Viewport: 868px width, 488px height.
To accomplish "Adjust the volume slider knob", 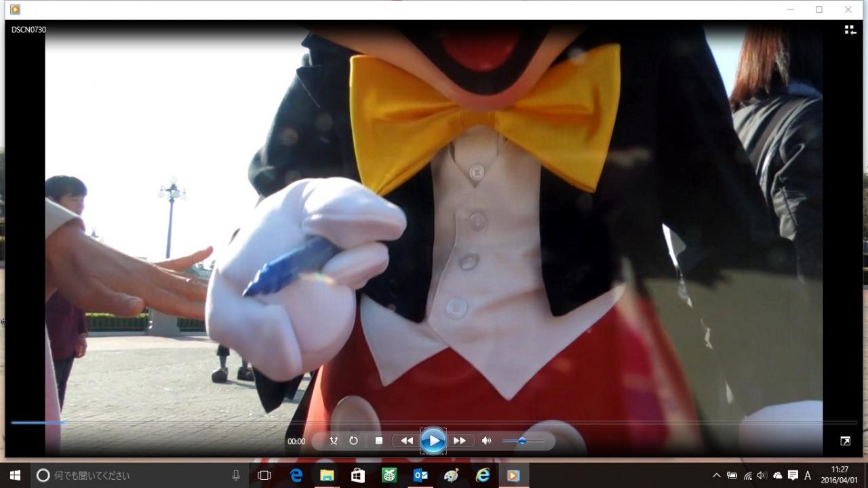I will coord(522,441).
